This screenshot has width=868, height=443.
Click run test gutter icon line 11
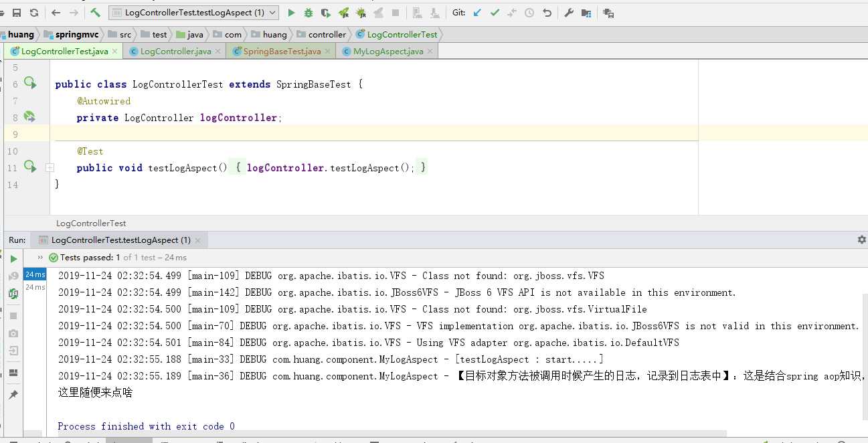(29, 166)
